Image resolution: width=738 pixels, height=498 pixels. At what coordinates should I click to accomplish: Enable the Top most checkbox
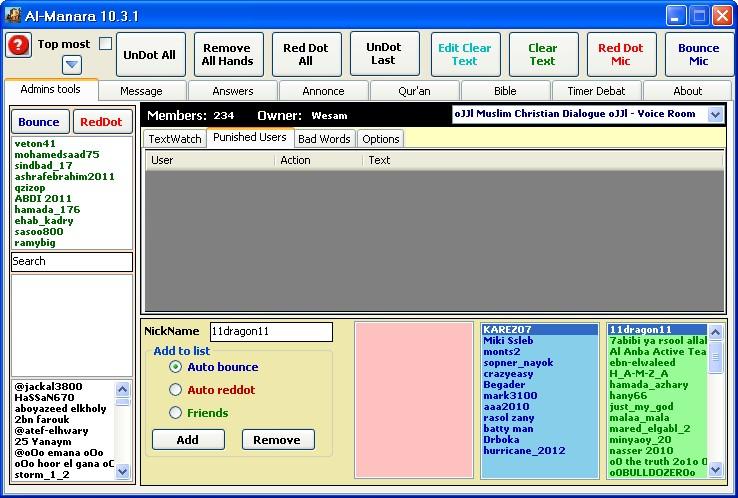106,44
